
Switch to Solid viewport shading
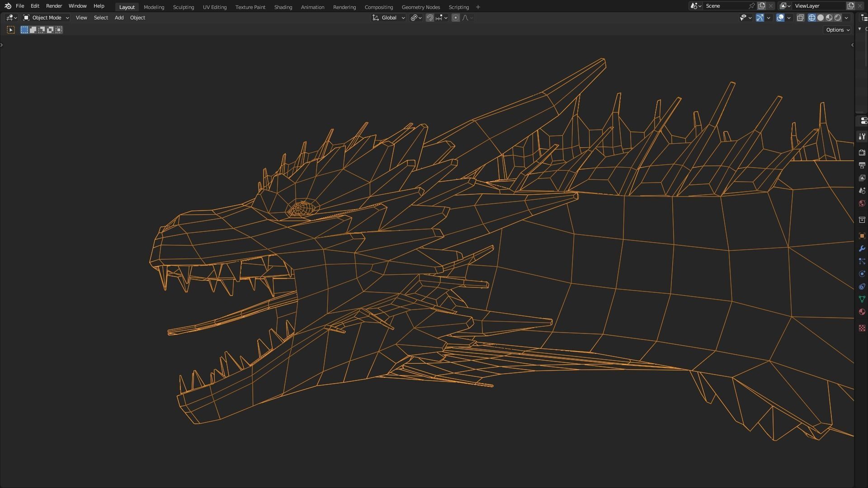pos(821,18)
